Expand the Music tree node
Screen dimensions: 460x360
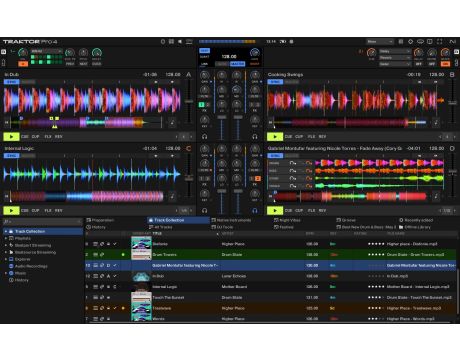(x=6, y=273)
